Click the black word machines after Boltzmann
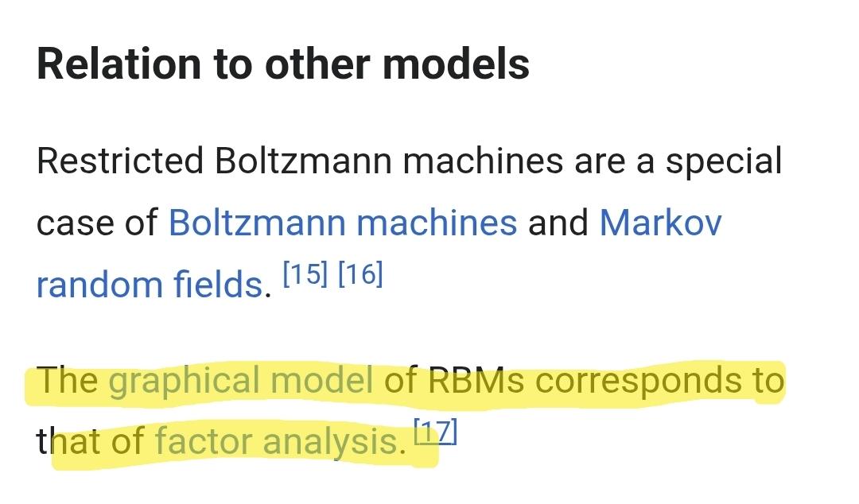The width and height of the screenshot is (859, 504). 484,161
